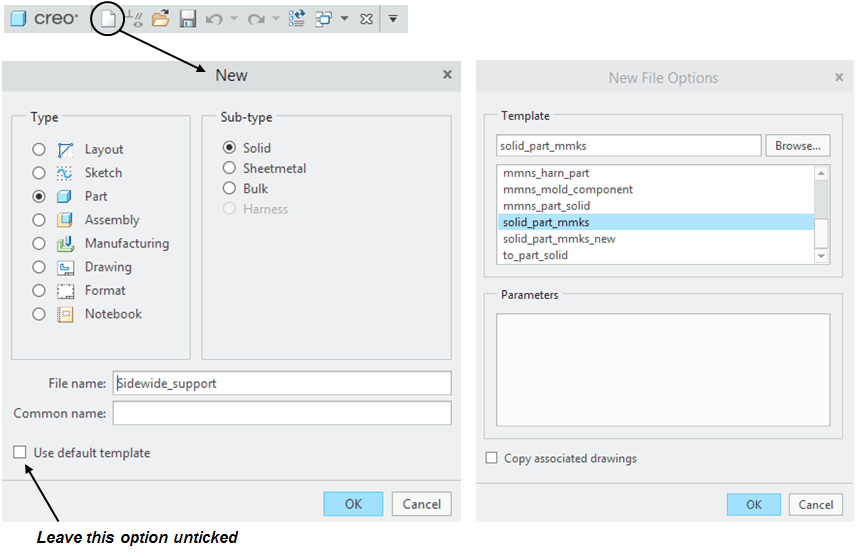
Task: Open the Undo history dropdown arrow
Action: [x=234, y=19]
